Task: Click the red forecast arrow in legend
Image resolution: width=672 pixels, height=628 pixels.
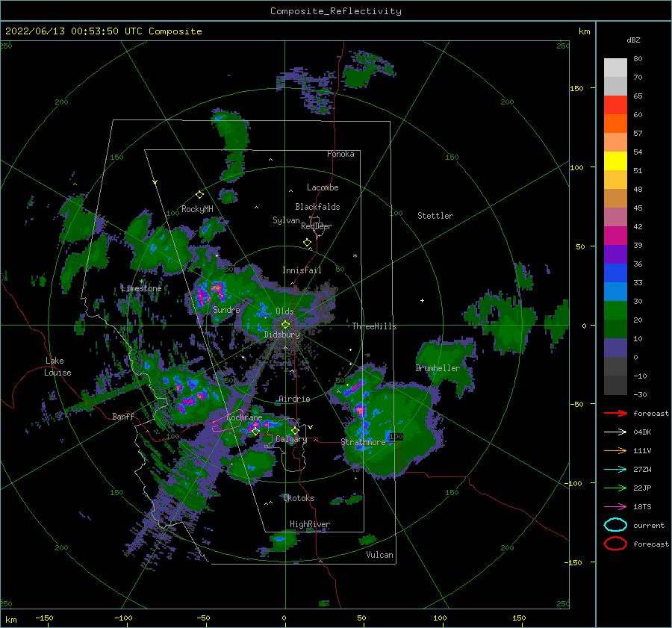Action: pos(615,413)
